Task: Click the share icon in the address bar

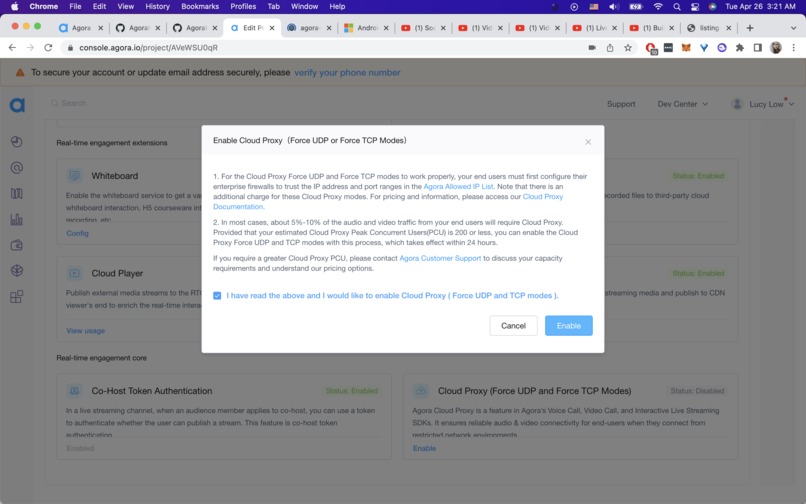Action: [610, 48]
